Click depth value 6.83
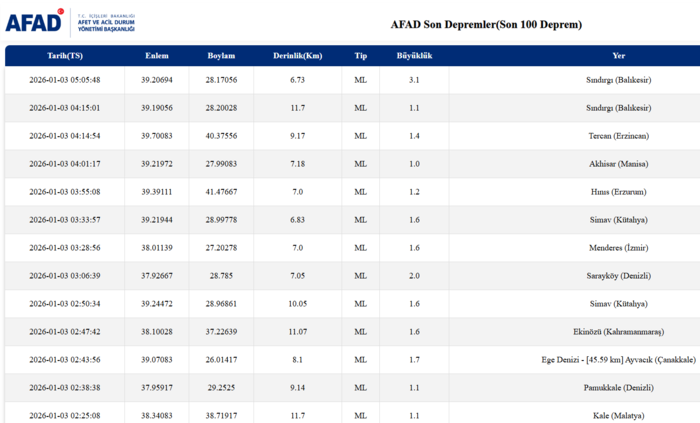Image resolution: width=700 pixels, height=423 pixels. pos(297,220)
